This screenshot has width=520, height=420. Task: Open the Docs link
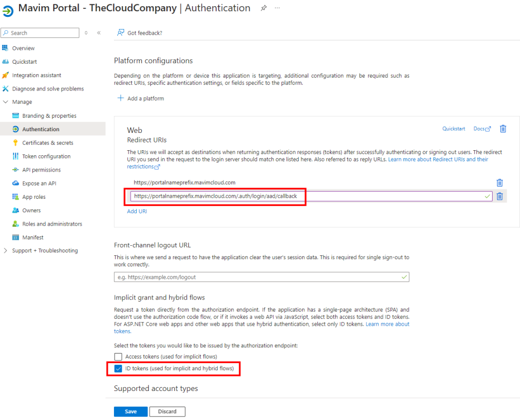click(x=479, y=128)
